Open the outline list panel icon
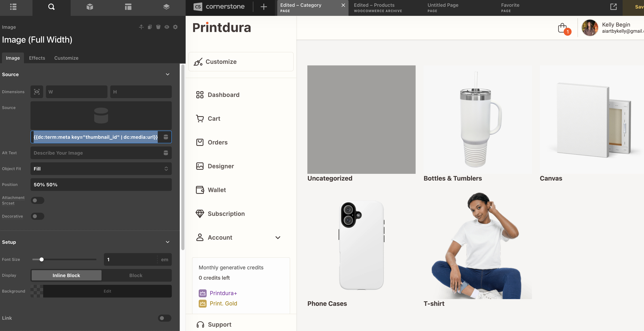This screenshot has width=644, height=331. pyautogui.click(x=13, y=7)
